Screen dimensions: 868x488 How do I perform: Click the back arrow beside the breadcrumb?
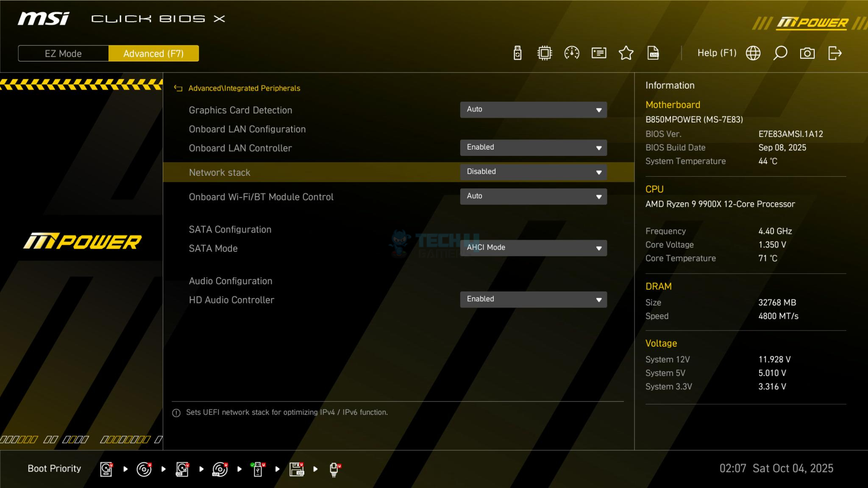tap(178, 89)
